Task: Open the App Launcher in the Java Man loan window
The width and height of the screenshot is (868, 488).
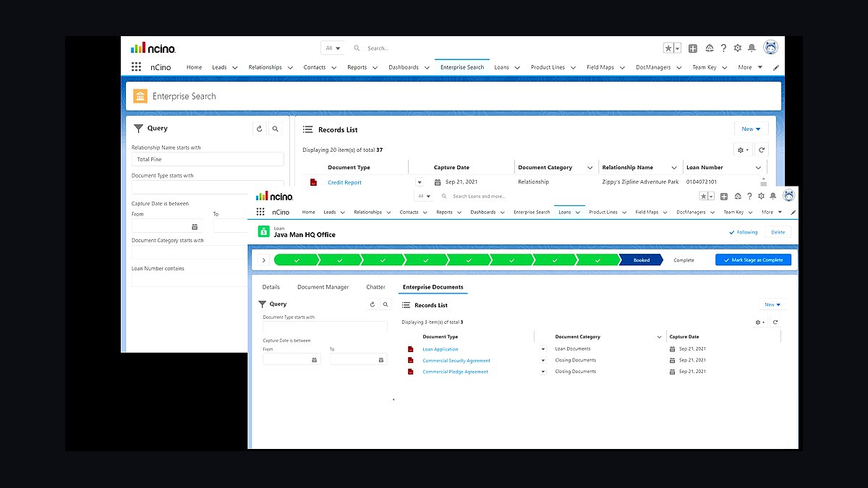Action: [260, 213]
